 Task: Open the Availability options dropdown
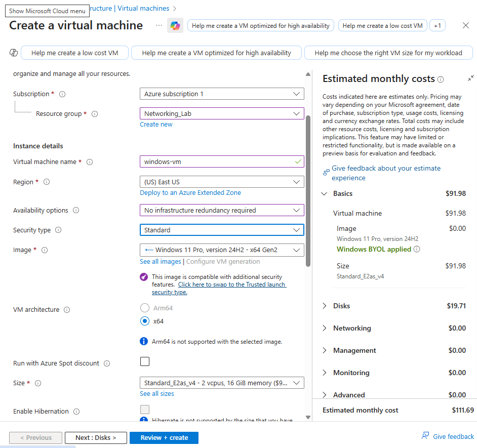(x=222, y=210)
